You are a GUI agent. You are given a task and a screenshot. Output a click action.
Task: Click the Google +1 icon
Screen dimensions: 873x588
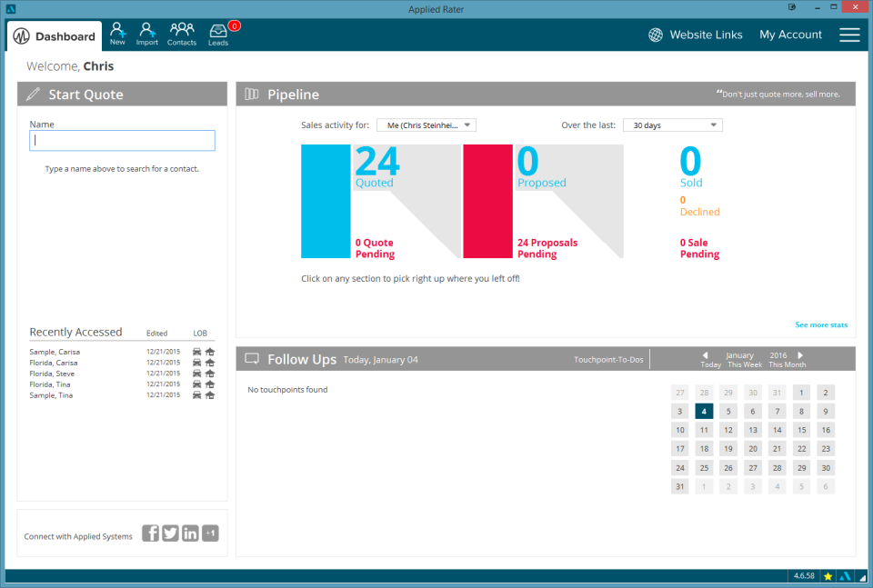point(210,533)
